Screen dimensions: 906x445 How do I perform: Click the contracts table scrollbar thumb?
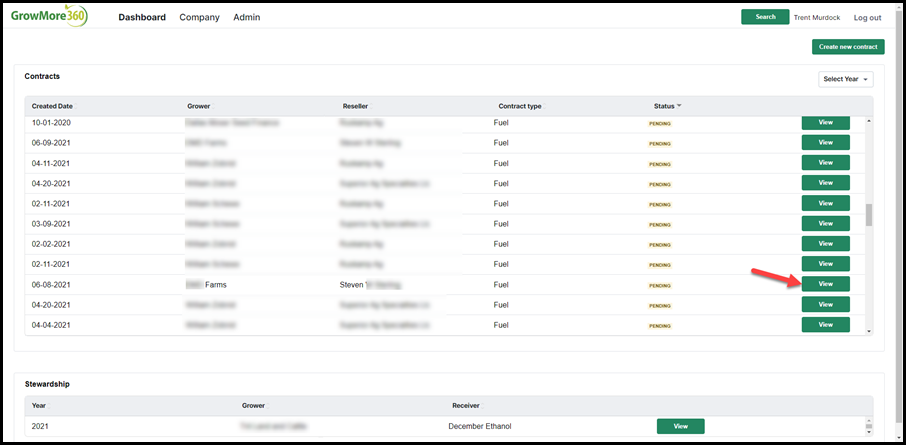click(x=868, y=215)
